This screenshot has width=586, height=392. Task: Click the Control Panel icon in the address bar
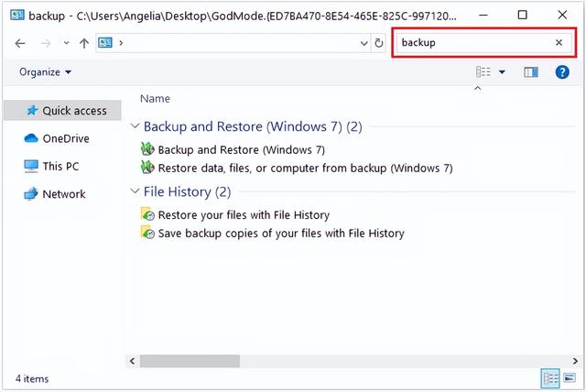click(105, 43)
